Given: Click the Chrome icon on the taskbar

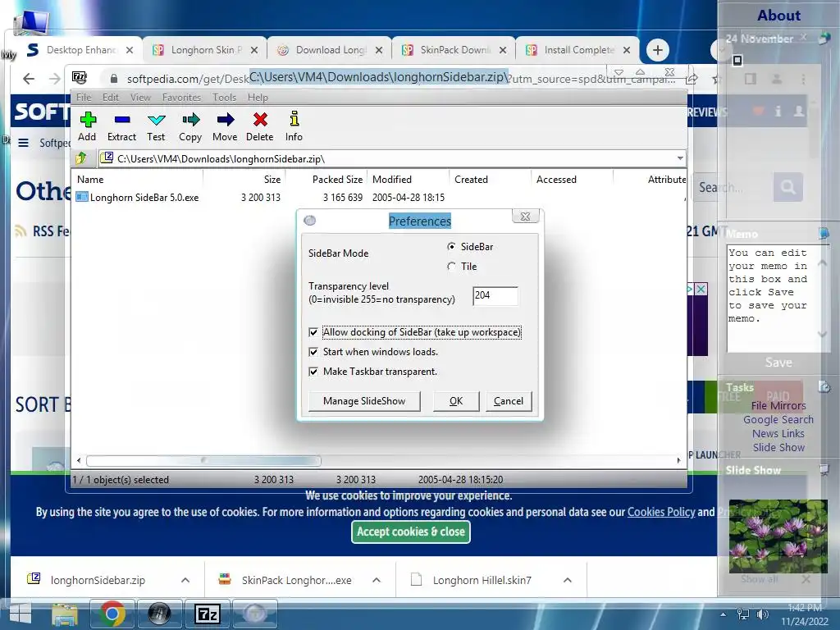Looking at the screenshot, I should click(112, 614).
